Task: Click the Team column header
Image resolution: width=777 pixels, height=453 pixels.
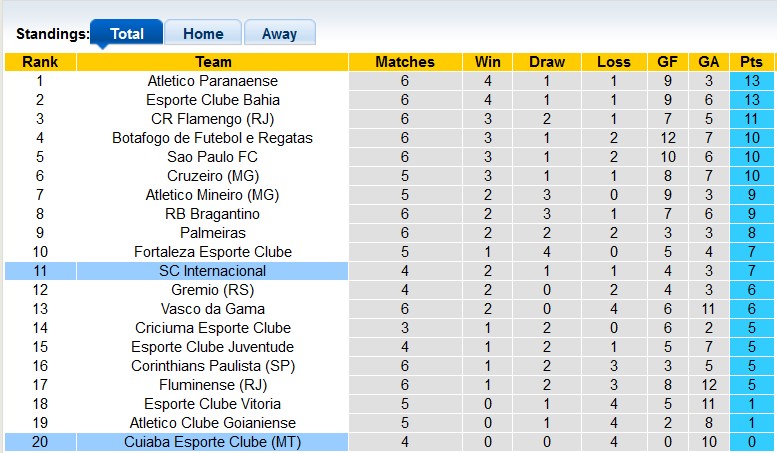Action: click(x=212, y=62)
